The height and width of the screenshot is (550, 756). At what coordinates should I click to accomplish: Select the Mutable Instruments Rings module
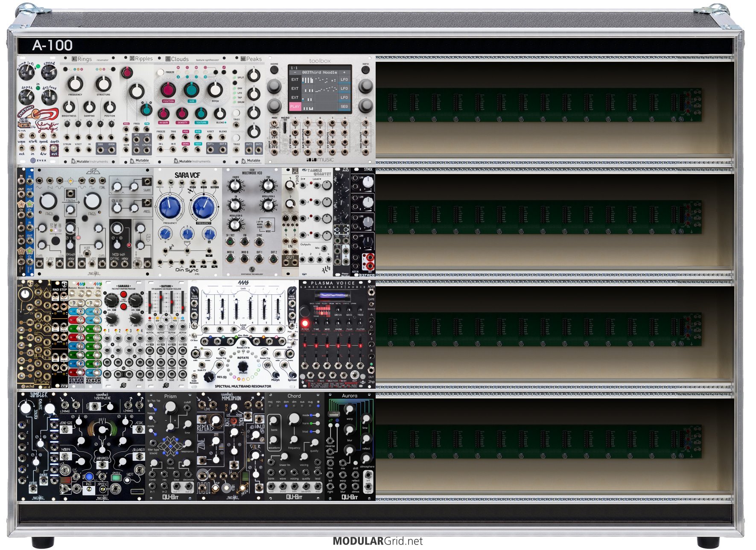(x=90, y=110)
